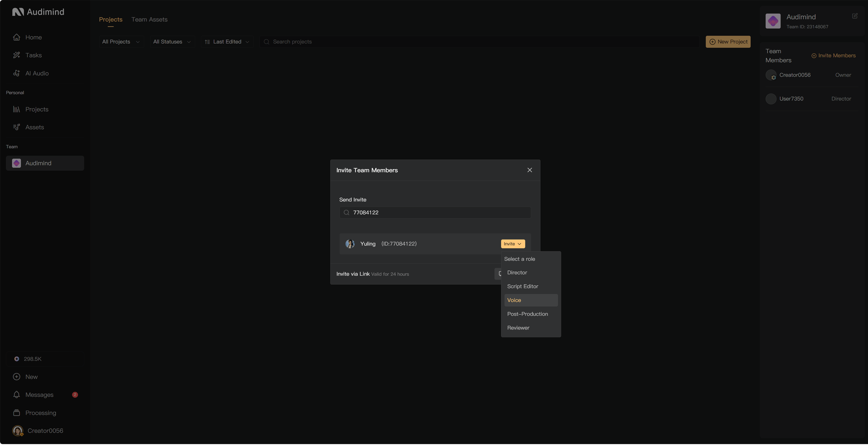Viewport: 868px width, 445px height.
Task: Choose the Voice role
Action: [531, 300]
